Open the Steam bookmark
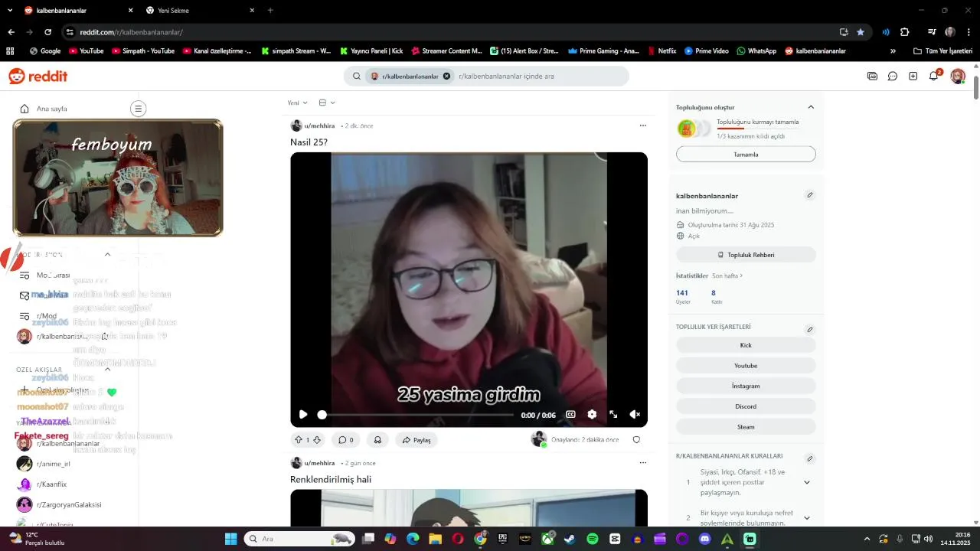This screenshot has height=551, width=980. [746, 427]
